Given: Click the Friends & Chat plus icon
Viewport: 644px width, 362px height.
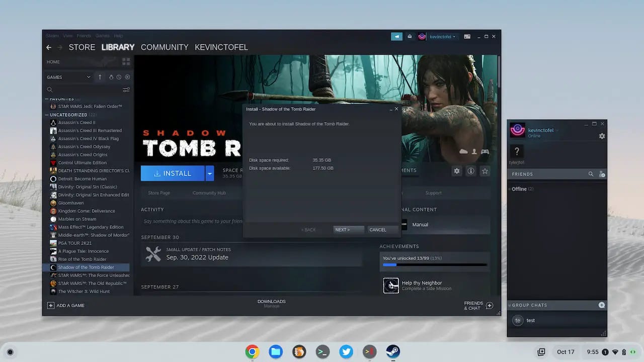Looking at the screenshot, I should (x=489, y=306).
